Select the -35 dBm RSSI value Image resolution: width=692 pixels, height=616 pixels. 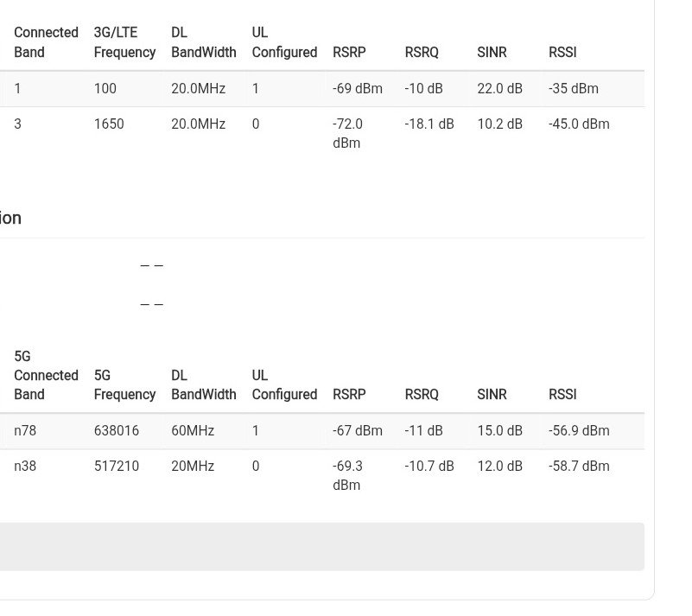(x=573, y=88)
